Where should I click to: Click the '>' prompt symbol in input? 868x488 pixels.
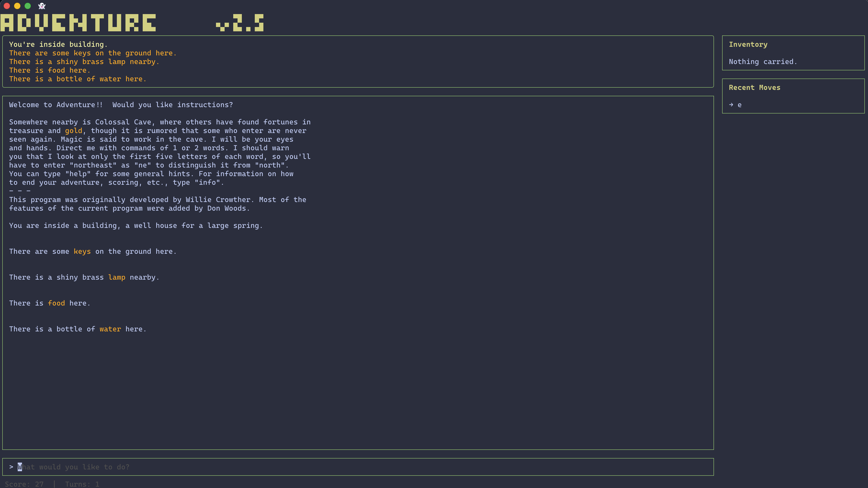point(11,467)
